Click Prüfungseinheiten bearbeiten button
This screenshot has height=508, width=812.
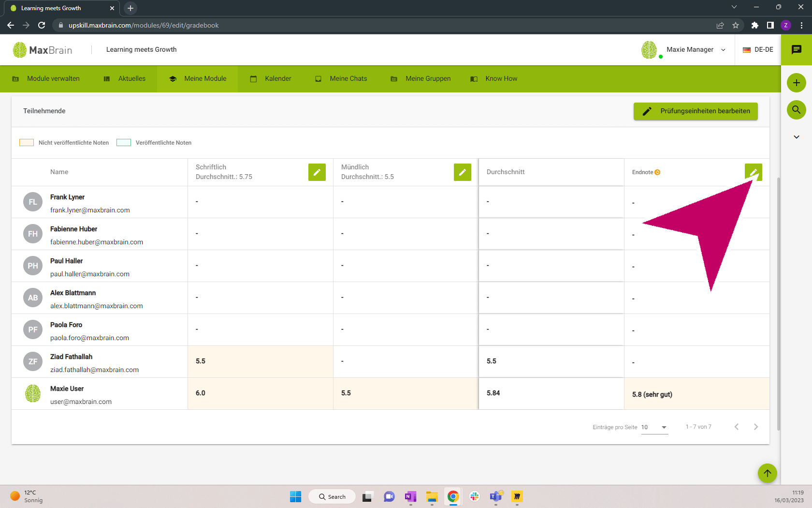tap(696, 111)
